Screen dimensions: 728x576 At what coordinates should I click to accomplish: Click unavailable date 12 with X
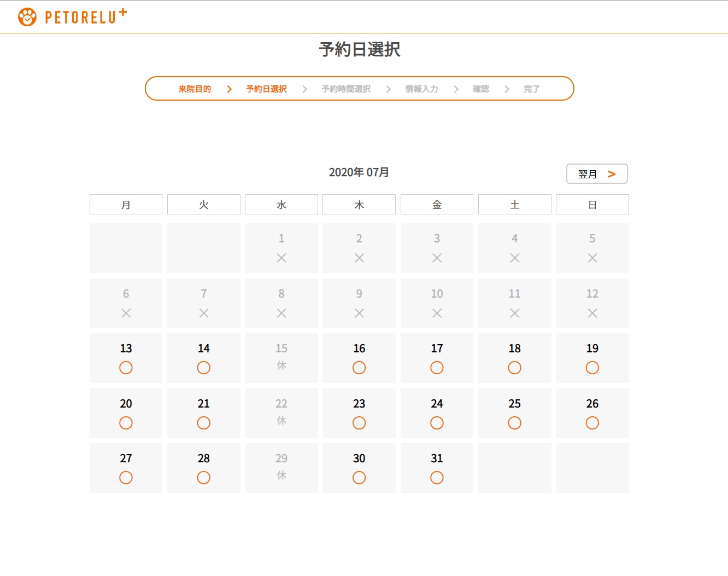pyautogui.click(x=592, y=303)
